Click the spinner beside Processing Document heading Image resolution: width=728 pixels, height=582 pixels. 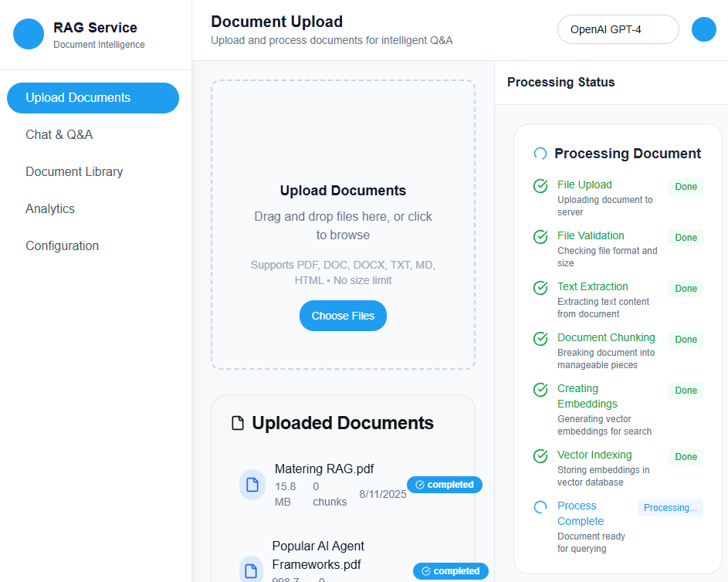coord(540,154)
